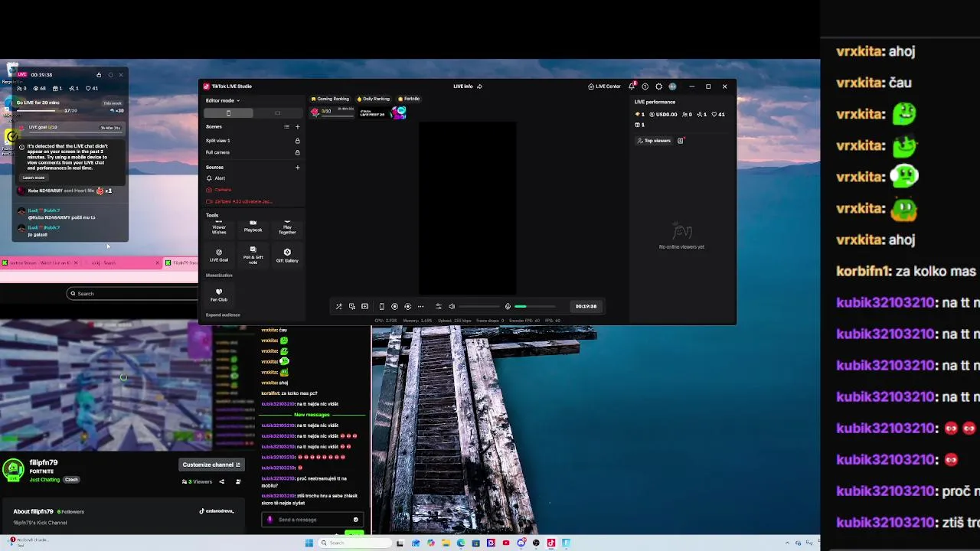Click the share icon next to 3 Viewers
The width and height of the screenshot is (980, 551).
pyautogui.click(x=222, y=481)
